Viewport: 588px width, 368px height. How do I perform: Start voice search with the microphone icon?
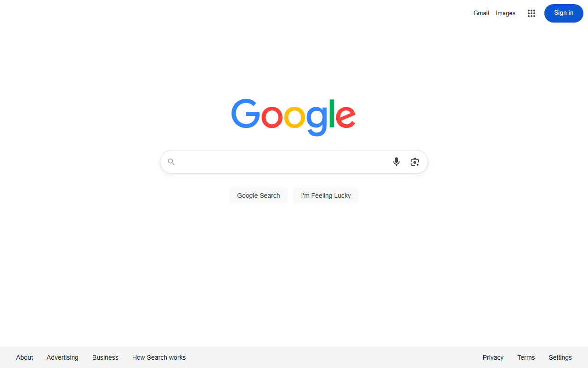coord(396,162)
